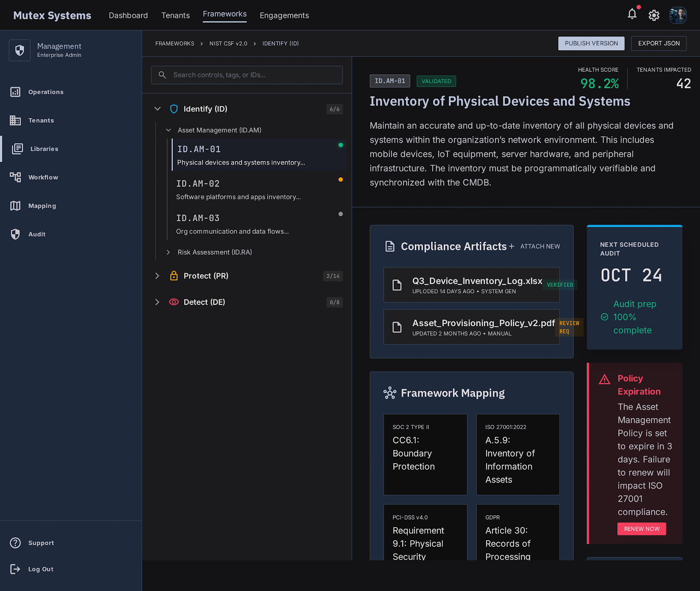This screenshot has width=700, height=591.
Task: Click the Tenants Impacted value 42
Action: (x=683, y=83)
